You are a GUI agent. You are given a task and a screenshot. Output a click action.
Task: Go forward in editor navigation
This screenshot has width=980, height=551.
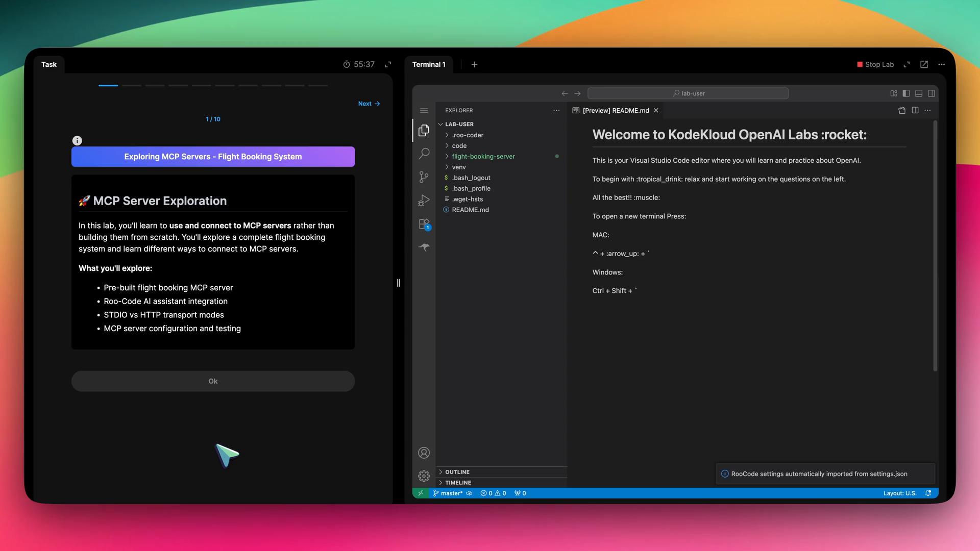[x=577, y=93]
